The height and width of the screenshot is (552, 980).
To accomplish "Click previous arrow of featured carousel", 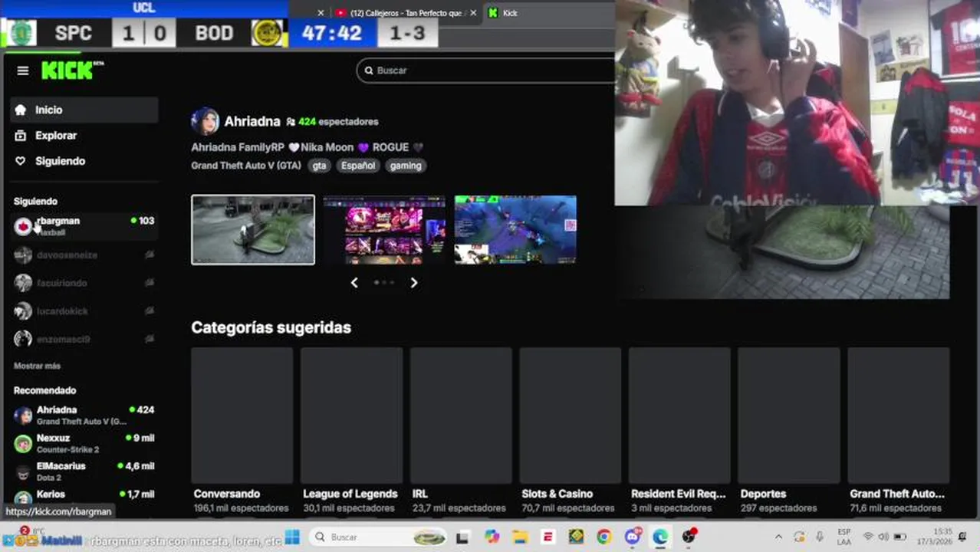I will point(354,283).
